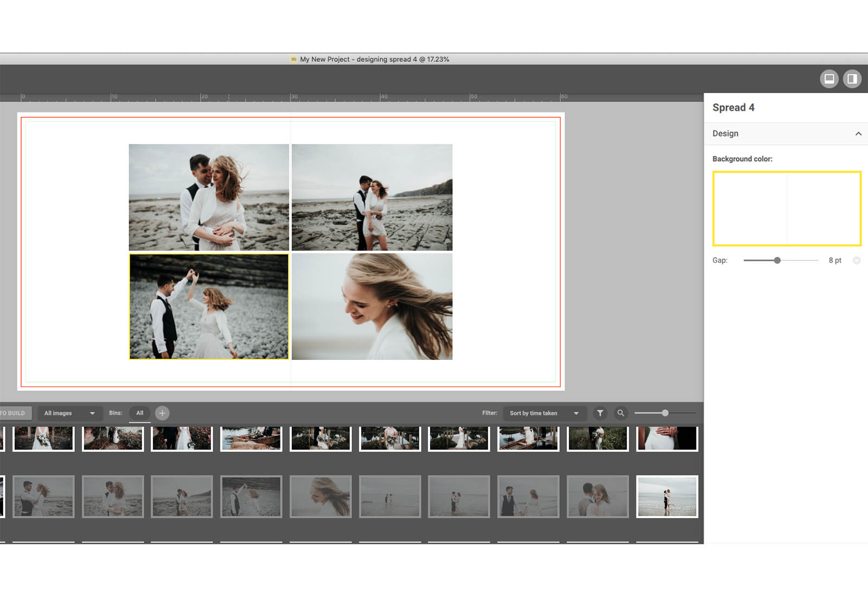The height and width of the screenshot is (597, 868).
Task: Pick thumbnail of windblown bride portrait
Action: click(321, 497)
